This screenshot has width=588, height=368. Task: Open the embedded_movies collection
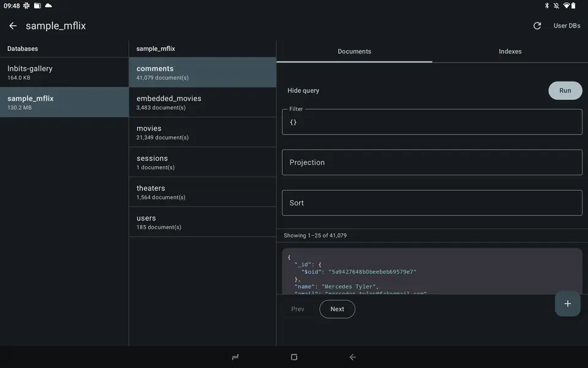203,102
